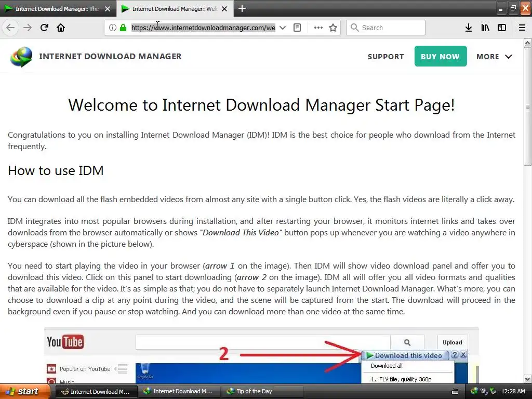Click the Upload button in the image
Viewport: 532px width, 399px height.
(453, 342)
